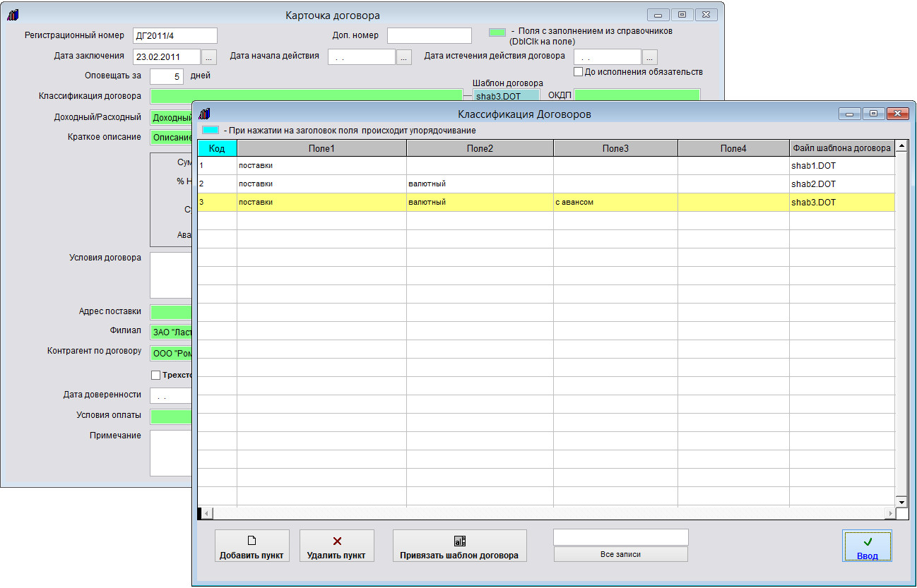This screenshot has width=917, height=588.
Task: Open date picker for Дата заключения
Action: click(x=210, y=57)
